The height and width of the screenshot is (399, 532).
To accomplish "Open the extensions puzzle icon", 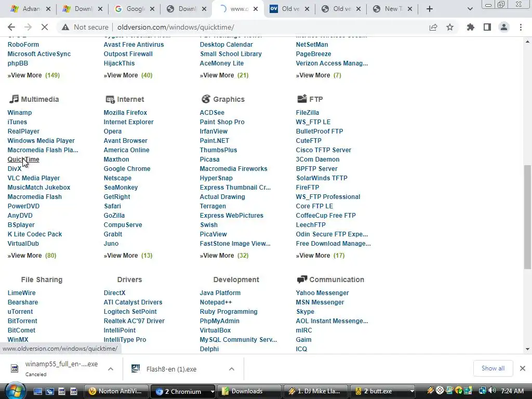I will [471, 27].
